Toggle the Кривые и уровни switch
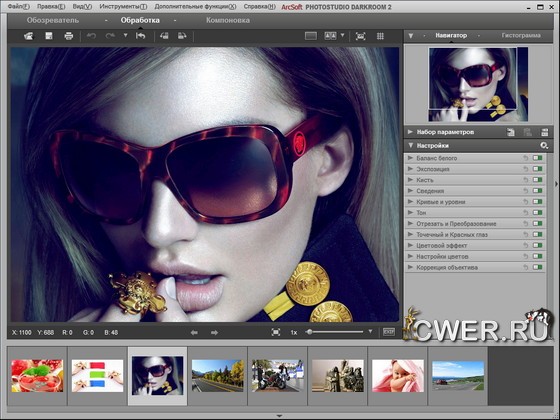This screenshot has height=420, width=560. click(x=538, y=202)
